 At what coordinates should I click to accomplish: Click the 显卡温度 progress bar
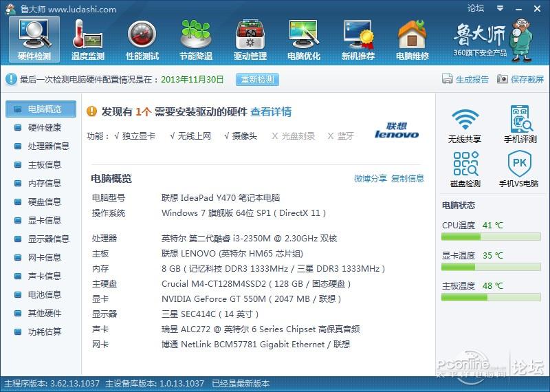pyautogui.click(x=491, y=268)
